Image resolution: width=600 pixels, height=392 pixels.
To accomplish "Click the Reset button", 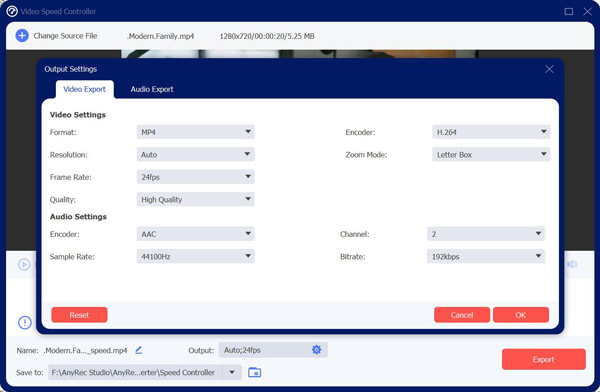I will point(79,315).
